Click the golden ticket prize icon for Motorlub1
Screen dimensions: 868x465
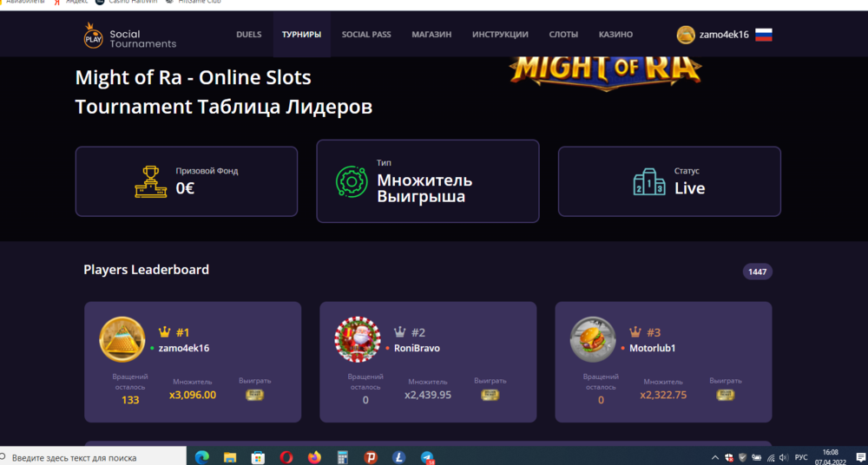[x=725, y=395]
